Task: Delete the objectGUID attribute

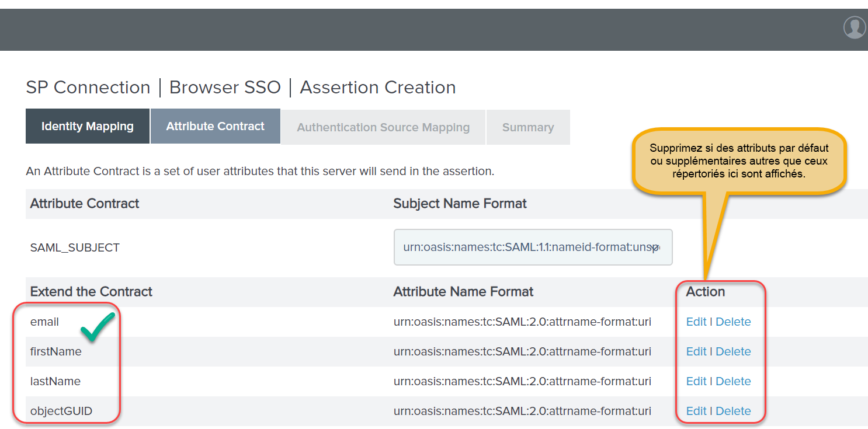Action: 733,410
